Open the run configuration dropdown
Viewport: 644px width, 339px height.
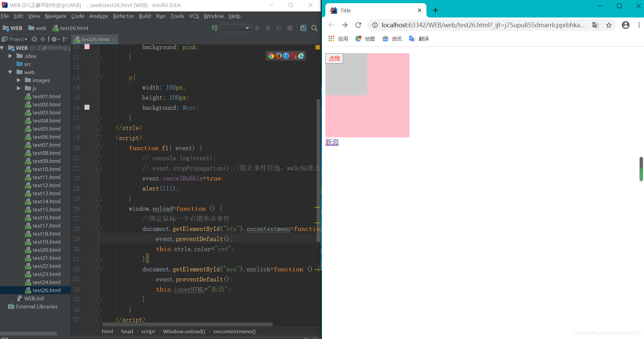click(236, 28)
